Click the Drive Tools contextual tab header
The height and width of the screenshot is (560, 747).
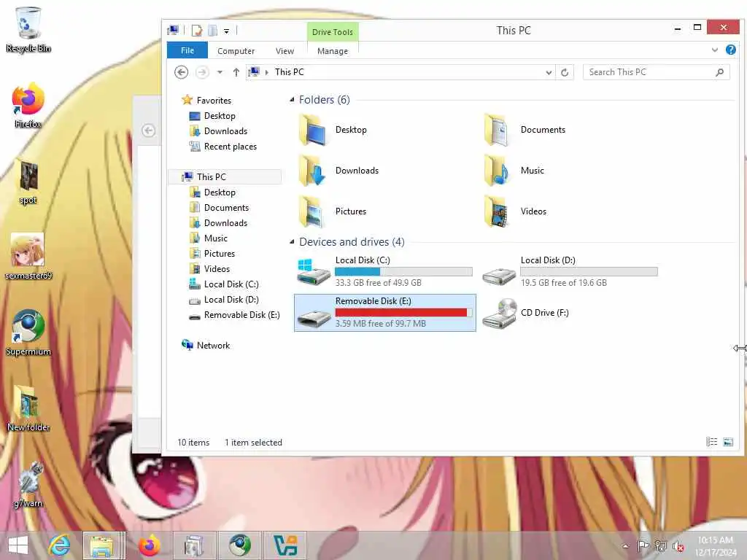tap(333, 32)
